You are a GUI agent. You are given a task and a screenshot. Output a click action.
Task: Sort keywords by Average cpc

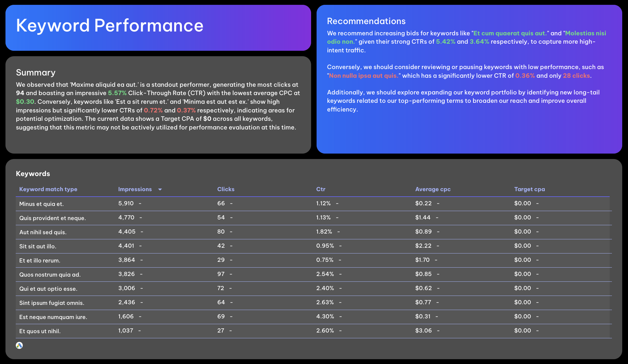click(433, 189)
